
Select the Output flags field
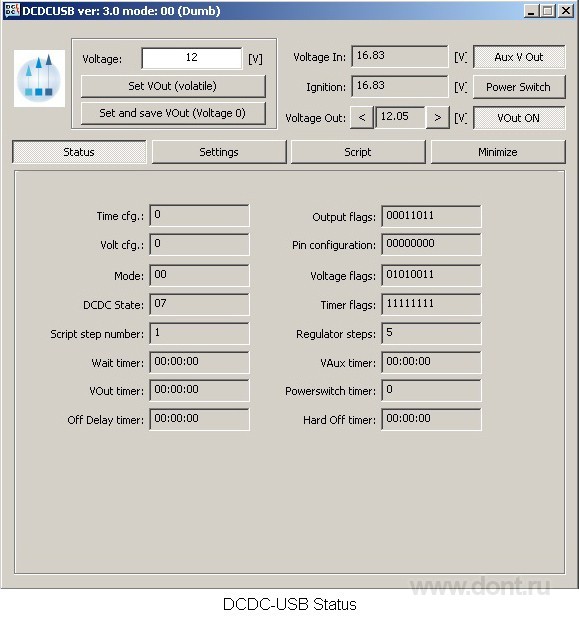[431, 216]
